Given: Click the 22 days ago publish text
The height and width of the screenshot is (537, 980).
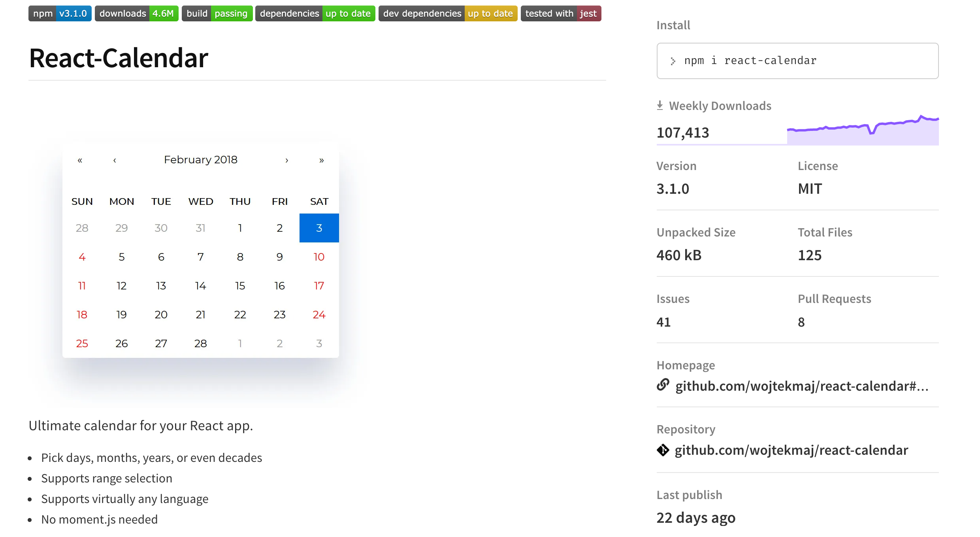Looking at the screenshot, I should point(696,518).
